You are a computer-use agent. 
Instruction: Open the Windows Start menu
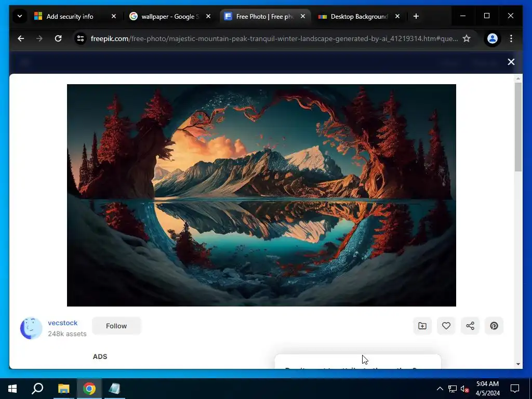[12, 389]
